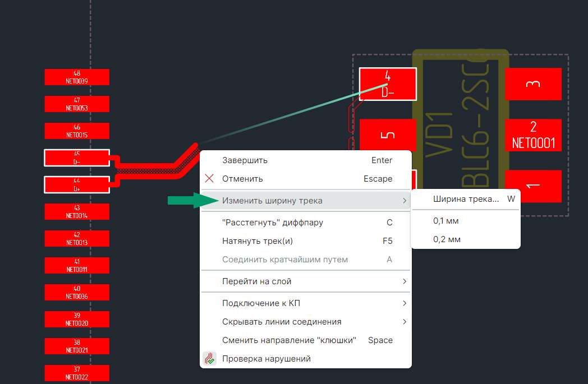Set track width to 0,2 мм
The width and height of the screenshot is (588, 384).
[447, 239]
